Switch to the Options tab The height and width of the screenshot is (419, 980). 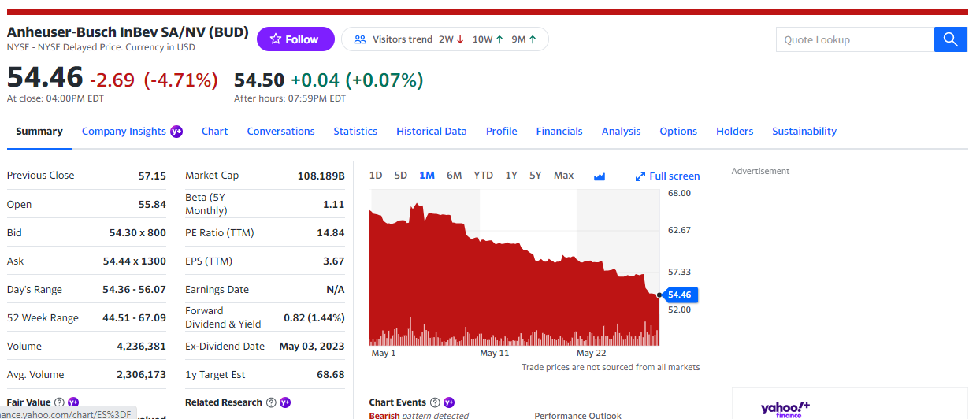[678, 132]
